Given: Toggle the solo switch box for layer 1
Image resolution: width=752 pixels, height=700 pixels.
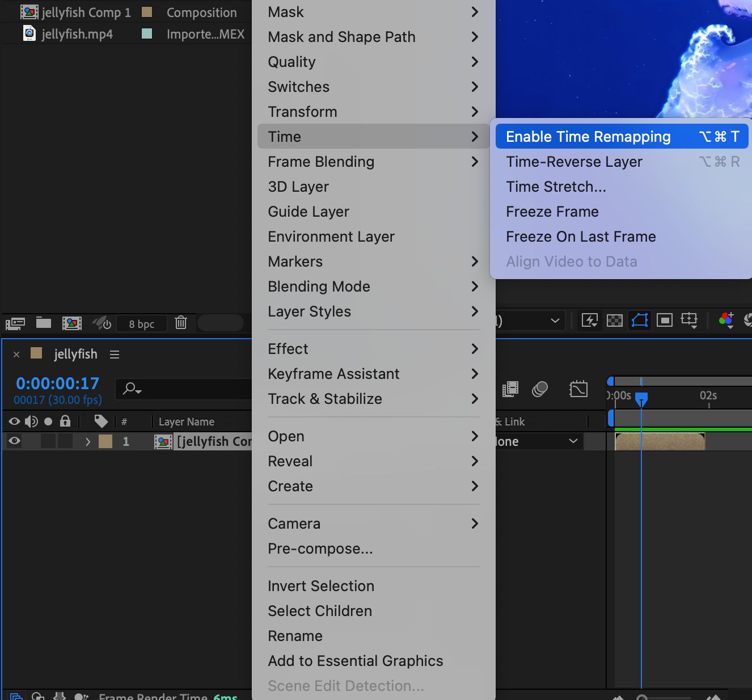Looking at the screenshot, I should [x=48, y=441].
